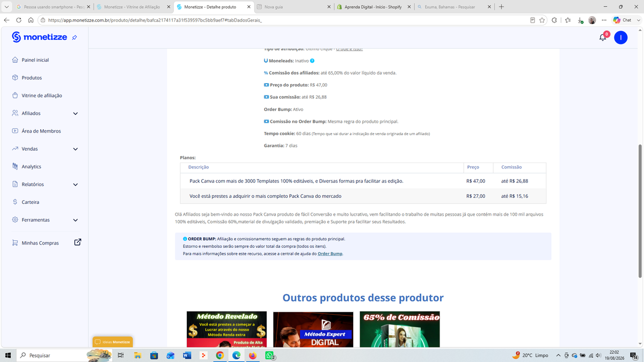Viewport: 644px width, 362px height.
Task: Open the favorites list icon
Action: tap(568, 20)
